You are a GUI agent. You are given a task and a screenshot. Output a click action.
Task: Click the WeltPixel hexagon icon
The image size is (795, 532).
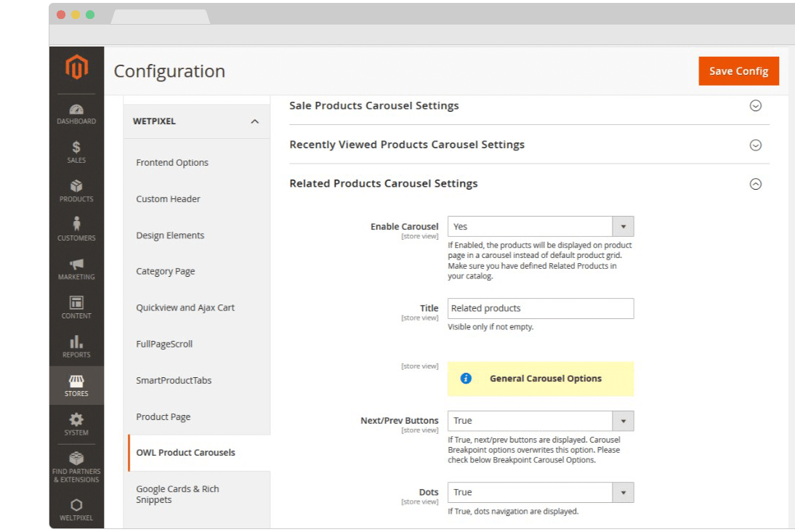[76, 505]
